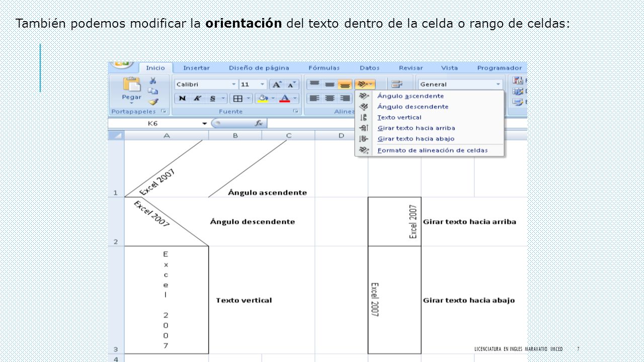Click the formula bar input

pos(396,123)
